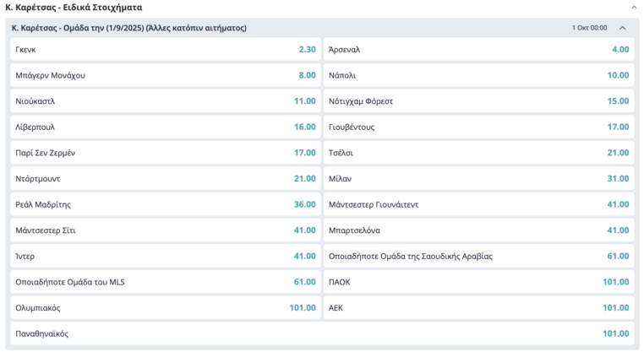Select Νότιγχαμ Φόρεστ at 15.00
644x352 pixels.
coord(478,101)
